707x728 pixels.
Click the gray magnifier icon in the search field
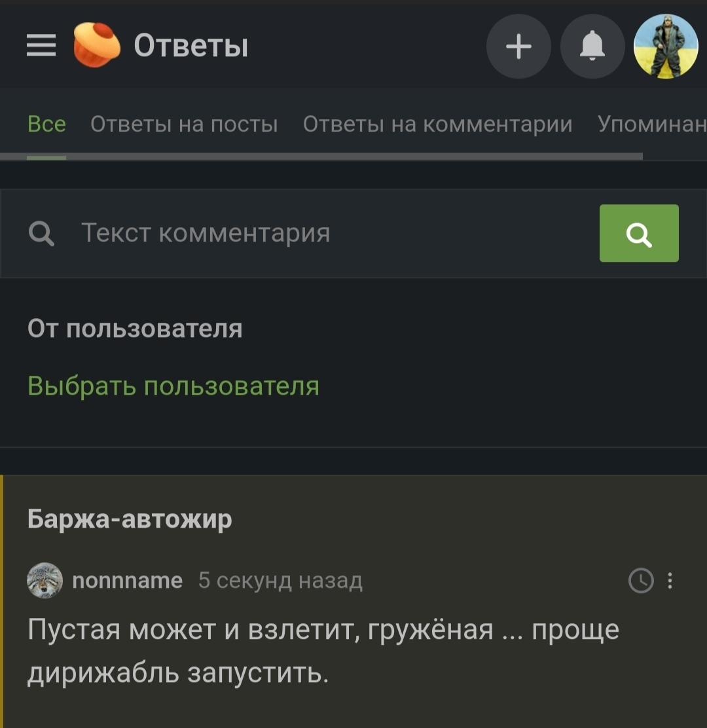42,233
